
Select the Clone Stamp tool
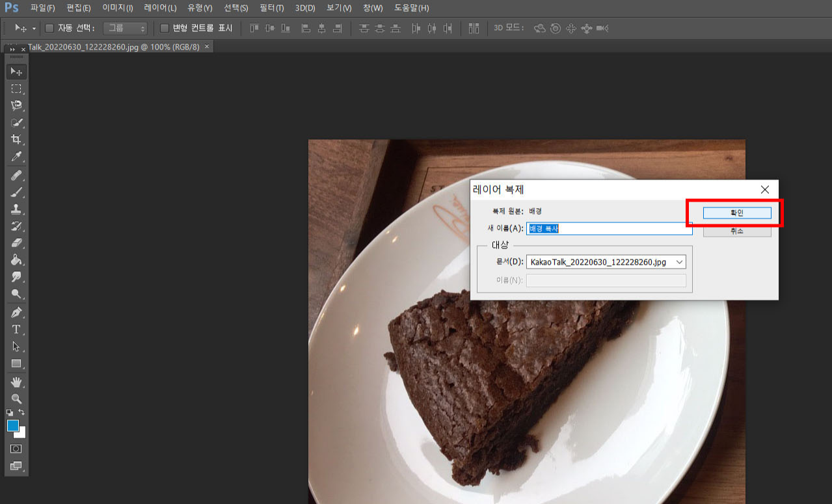(x=16, y=209)
